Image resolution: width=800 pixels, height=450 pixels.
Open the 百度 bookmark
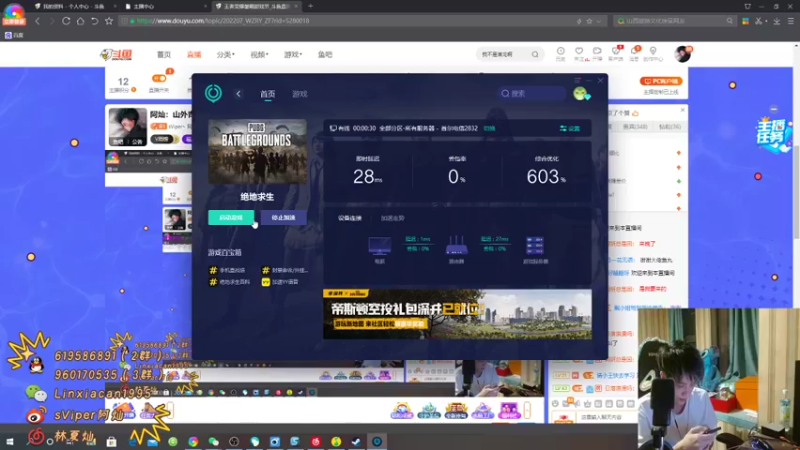14,35
